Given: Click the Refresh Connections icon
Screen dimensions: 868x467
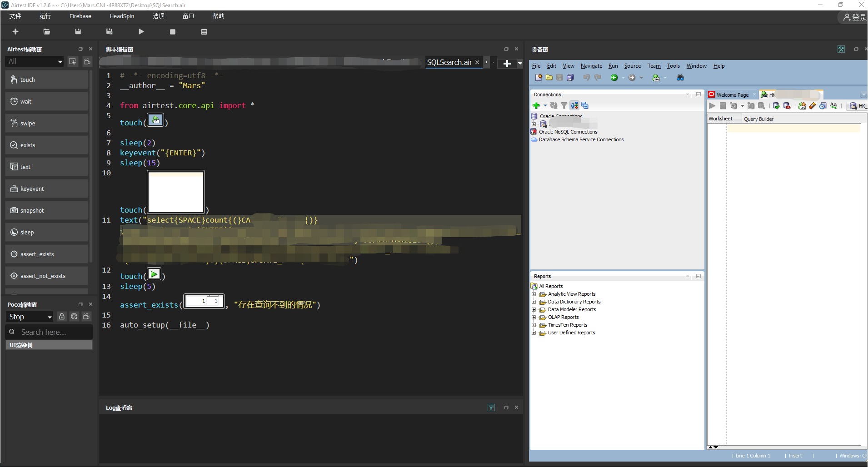Looking at the screenshot, I should point(554,105).
